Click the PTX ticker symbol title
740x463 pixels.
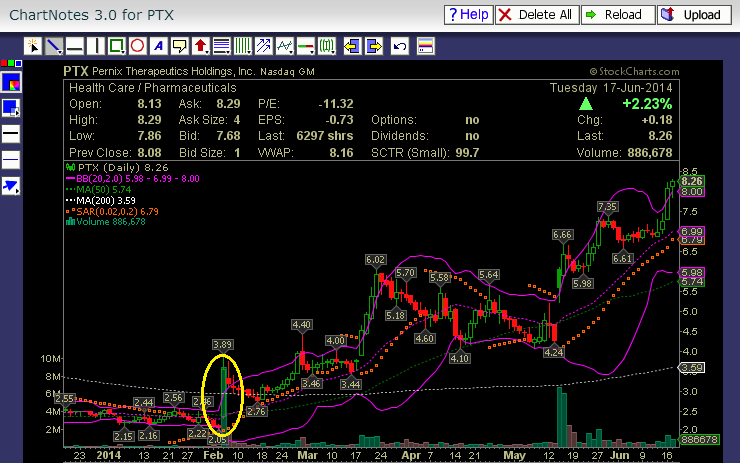(x=76, y=71)
